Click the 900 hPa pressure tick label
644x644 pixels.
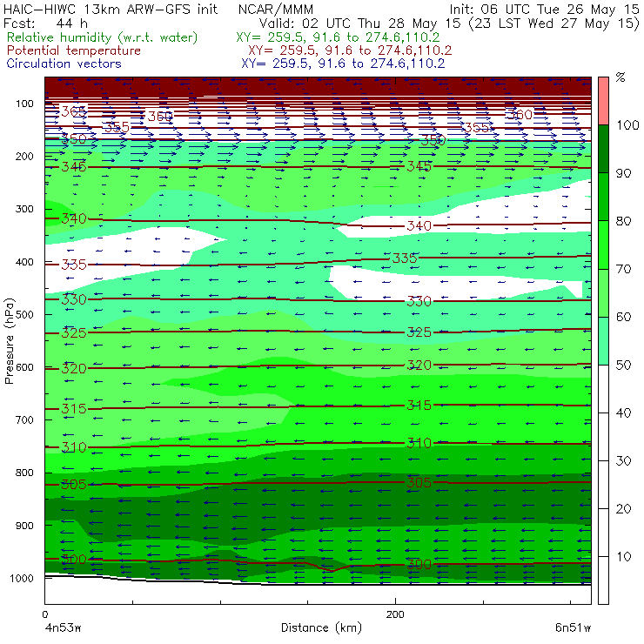[x=24, y=526]
